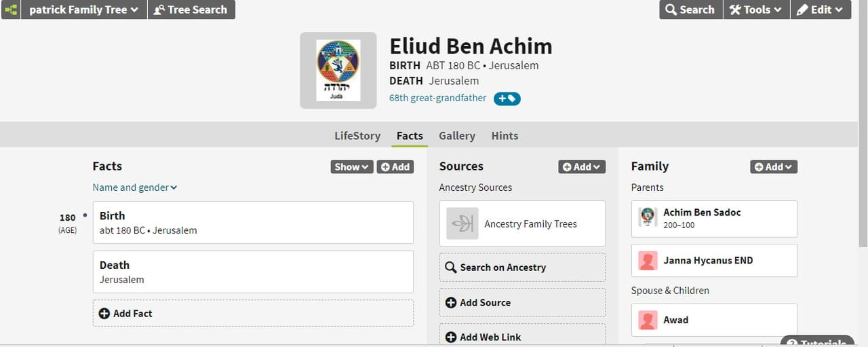Click the Awad silhouette avatar
The height and width of the screenshot is (347, 868).
[648, 321]
